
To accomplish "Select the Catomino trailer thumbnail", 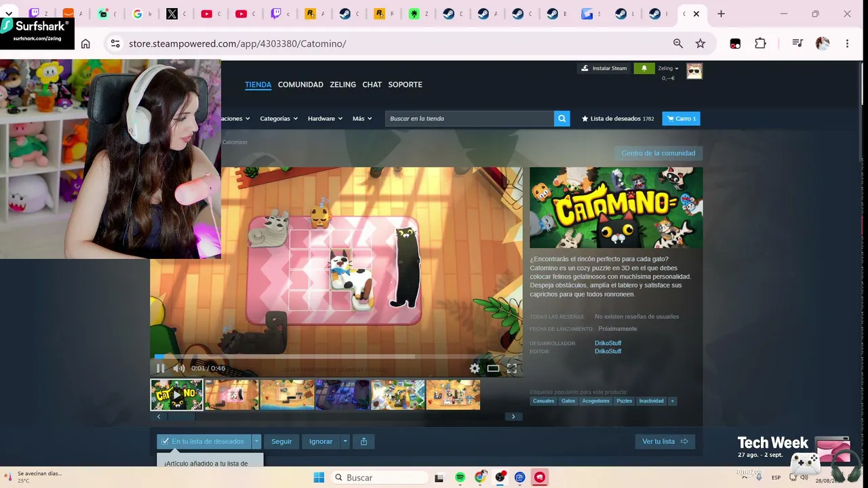I will point(177,394).
